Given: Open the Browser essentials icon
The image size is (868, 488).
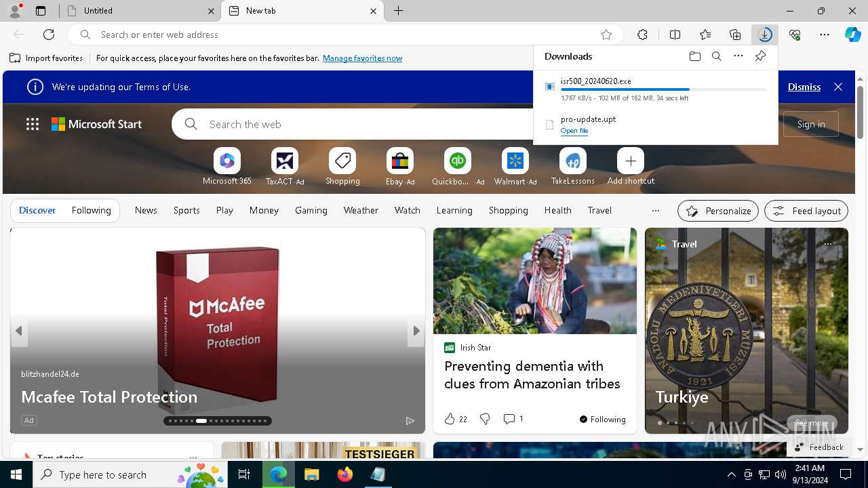Looking at the screenshot, I should [795, 35].
